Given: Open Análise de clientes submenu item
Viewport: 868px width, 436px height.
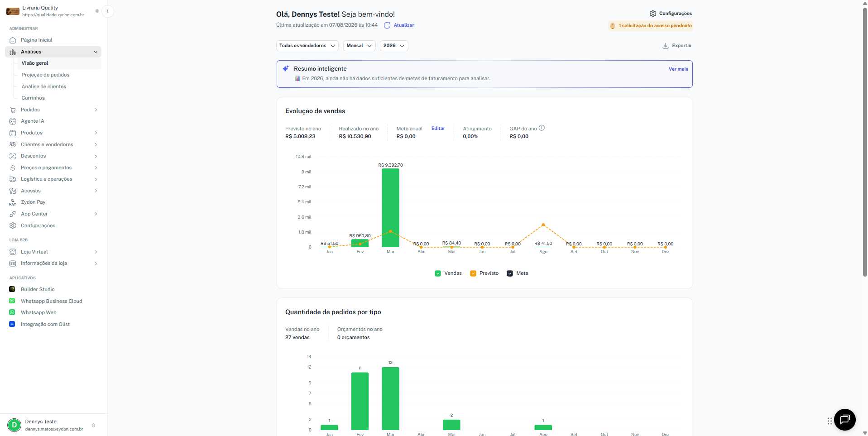Looking at the screenshot, I should click(x=44, y=86).
